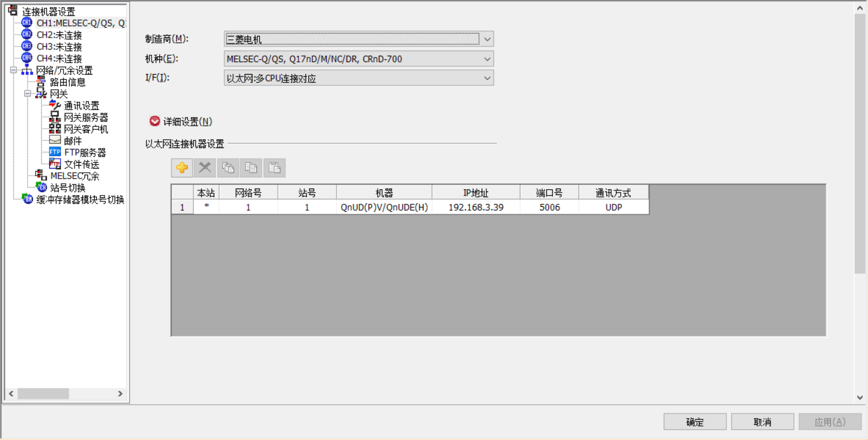
Task: Open 路由信息 routing info node
Action: (x=68, y=82)
